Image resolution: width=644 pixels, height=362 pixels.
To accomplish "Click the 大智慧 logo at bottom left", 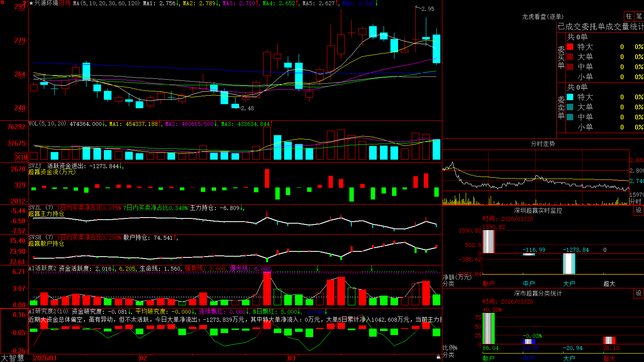I will [x=12, y=358].
